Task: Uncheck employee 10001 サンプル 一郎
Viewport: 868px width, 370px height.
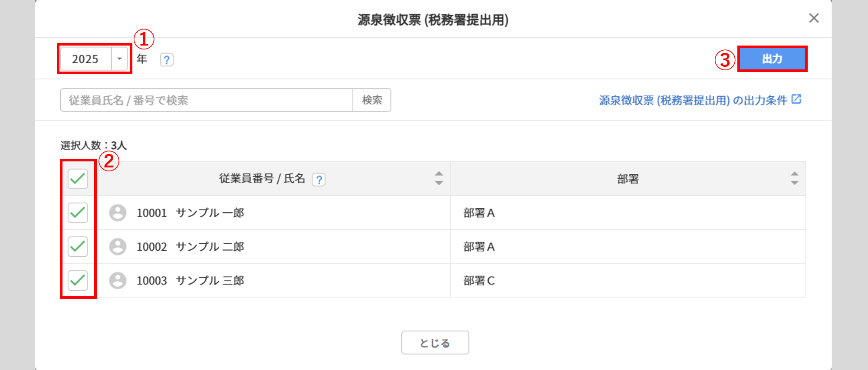Action: click(x=78, y=213)
